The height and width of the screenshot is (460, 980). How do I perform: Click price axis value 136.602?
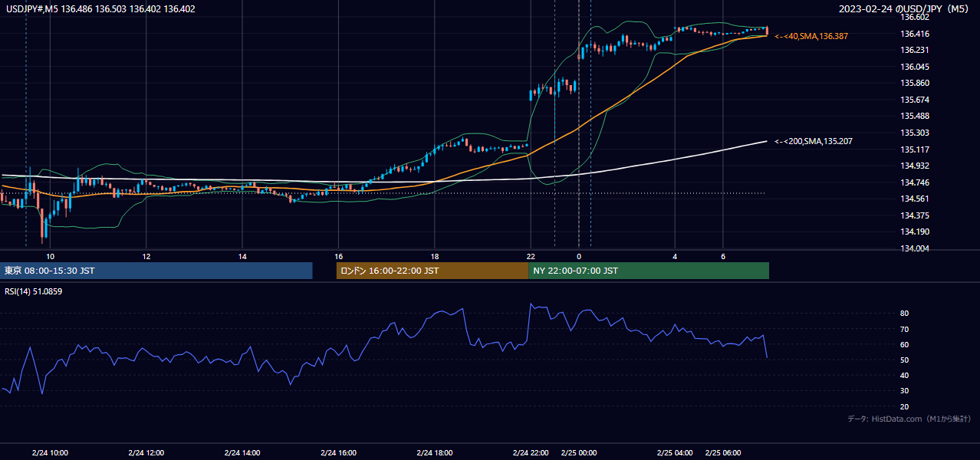915,17
